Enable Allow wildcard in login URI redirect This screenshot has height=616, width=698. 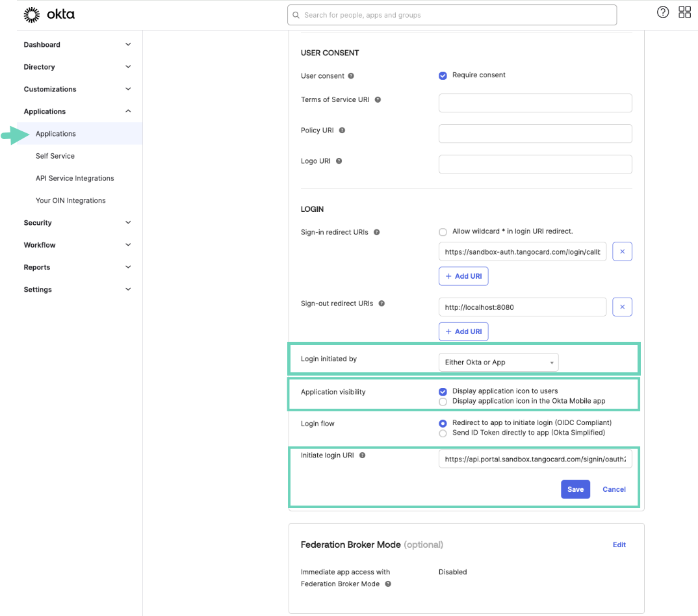point(443,231)
